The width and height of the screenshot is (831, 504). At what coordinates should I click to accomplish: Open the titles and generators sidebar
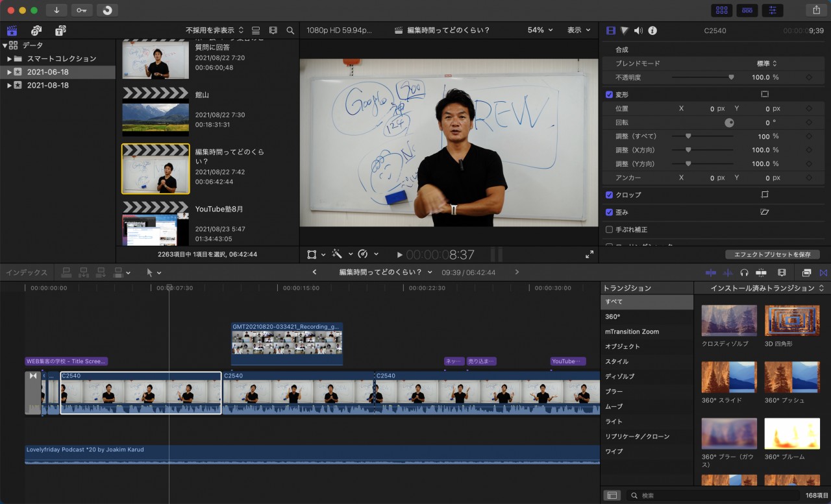[x=60, y=30]
